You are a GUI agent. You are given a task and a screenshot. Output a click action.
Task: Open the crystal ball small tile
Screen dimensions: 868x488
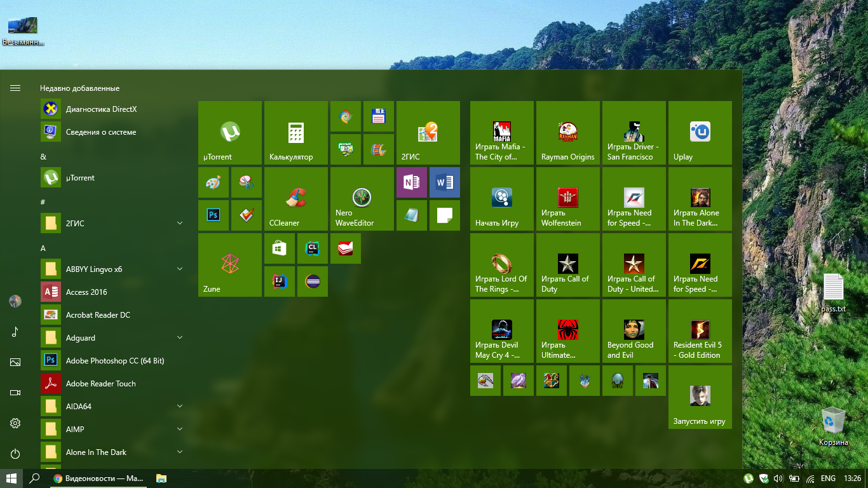[618, 381]
